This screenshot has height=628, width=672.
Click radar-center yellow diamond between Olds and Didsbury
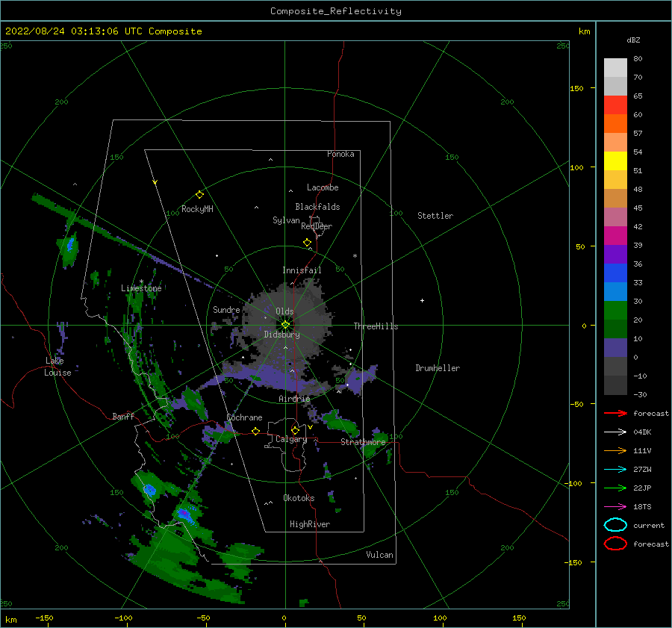[285, 325]
